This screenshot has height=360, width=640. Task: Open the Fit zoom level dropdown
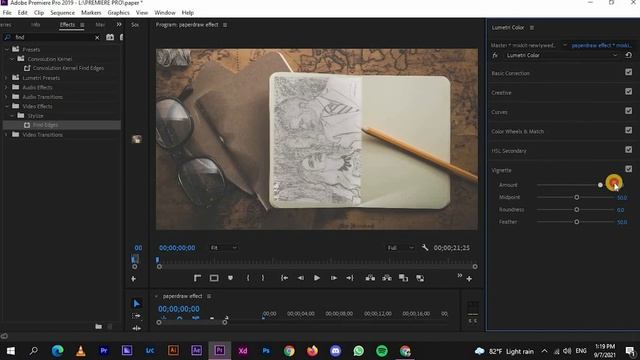click(x=223, y=248)
